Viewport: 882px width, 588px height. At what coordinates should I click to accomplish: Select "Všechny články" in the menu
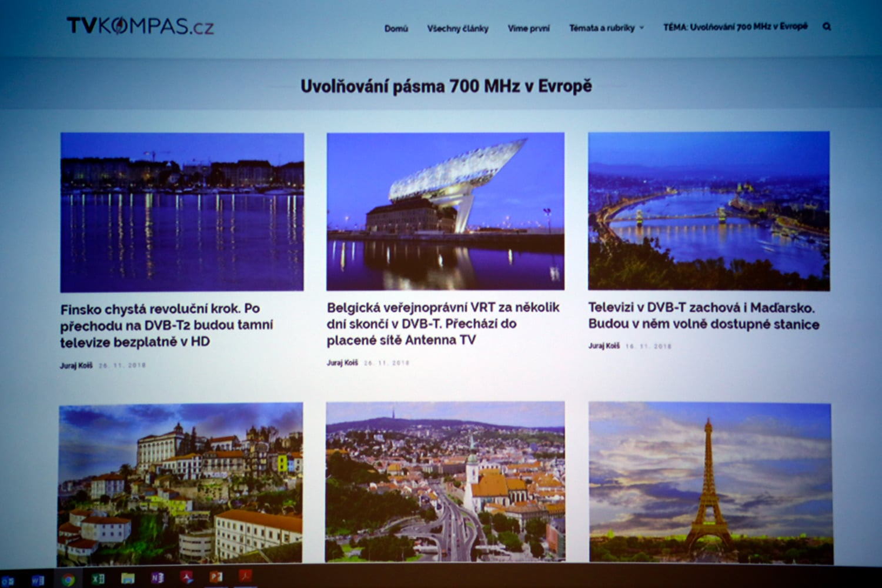459,27
